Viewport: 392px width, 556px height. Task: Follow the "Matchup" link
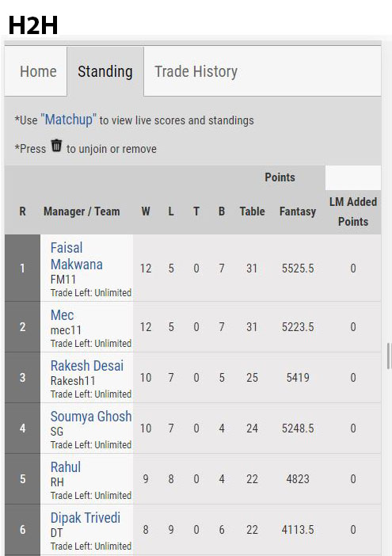tap(69, 120)
